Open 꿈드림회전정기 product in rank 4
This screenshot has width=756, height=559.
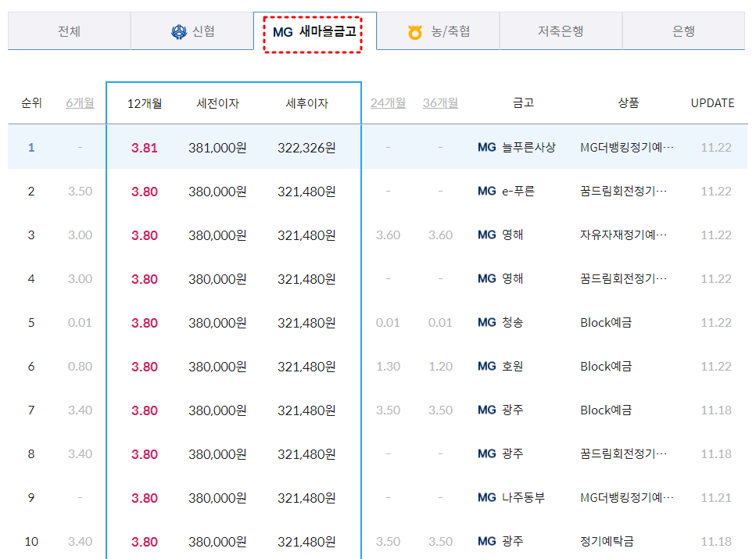coord(623,279)
